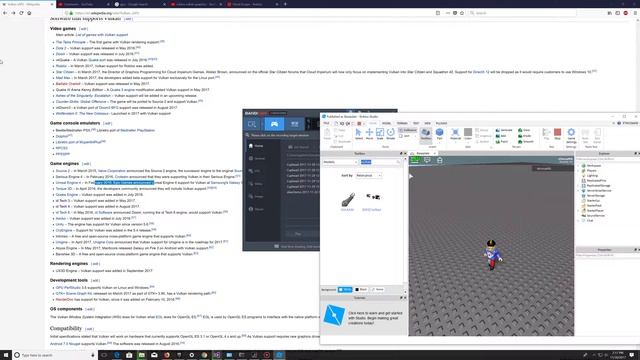Screen dimensions: 640x360
Task: Click the browser back arrow
Action: [x=5, y=13]
